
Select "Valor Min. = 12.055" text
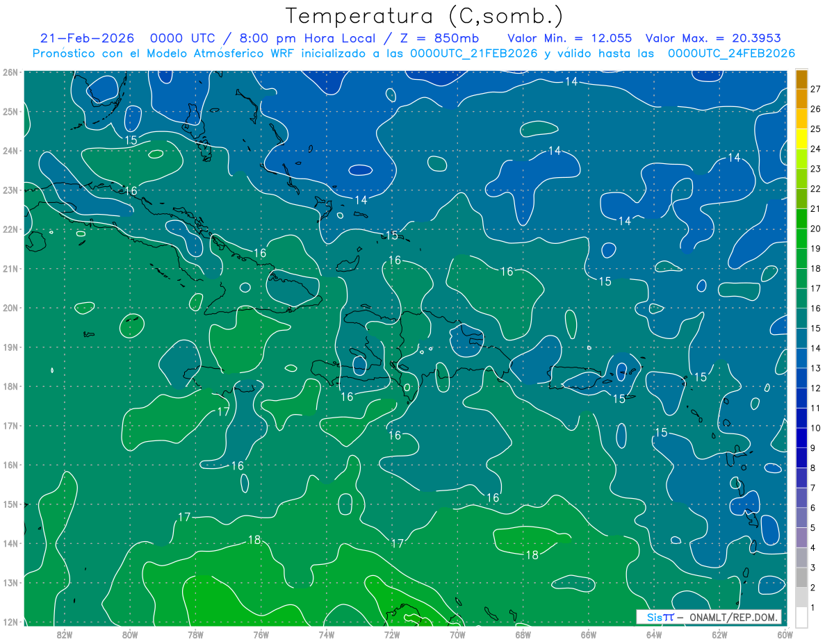point(569,38)
